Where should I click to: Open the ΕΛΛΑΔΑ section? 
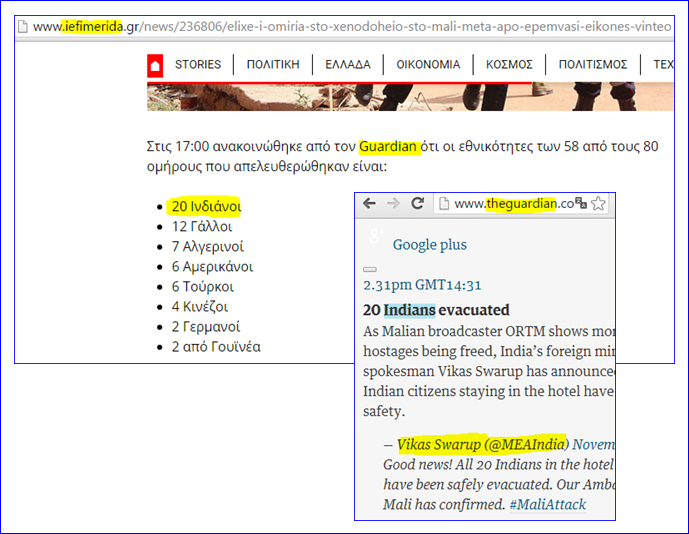point(348,65)
